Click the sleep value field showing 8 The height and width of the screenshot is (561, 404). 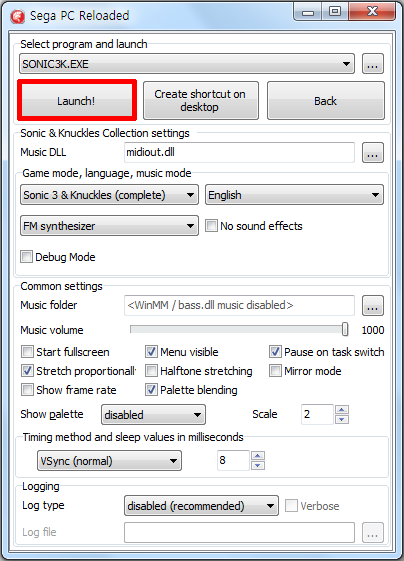point(233,460)
